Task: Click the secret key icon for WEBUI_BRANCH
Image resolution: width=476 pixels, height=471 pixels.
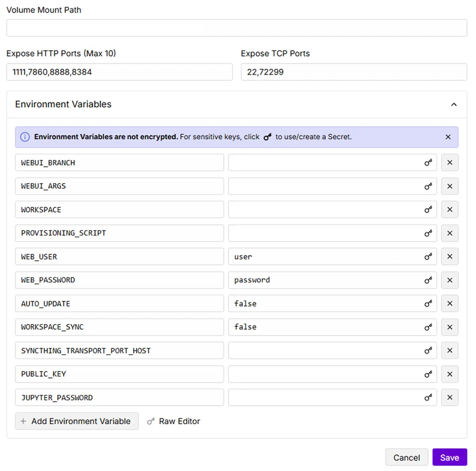Action: tap(428, 163)
